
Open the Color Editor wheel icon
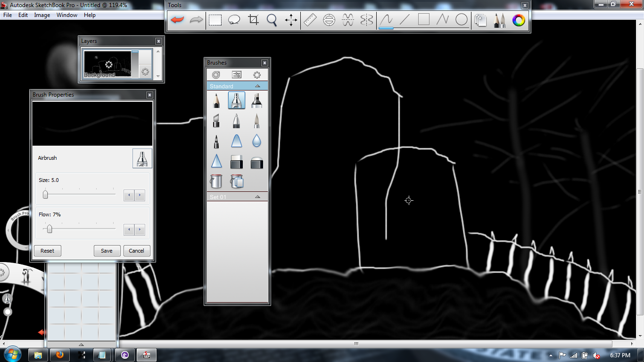(x=519, y=20)
